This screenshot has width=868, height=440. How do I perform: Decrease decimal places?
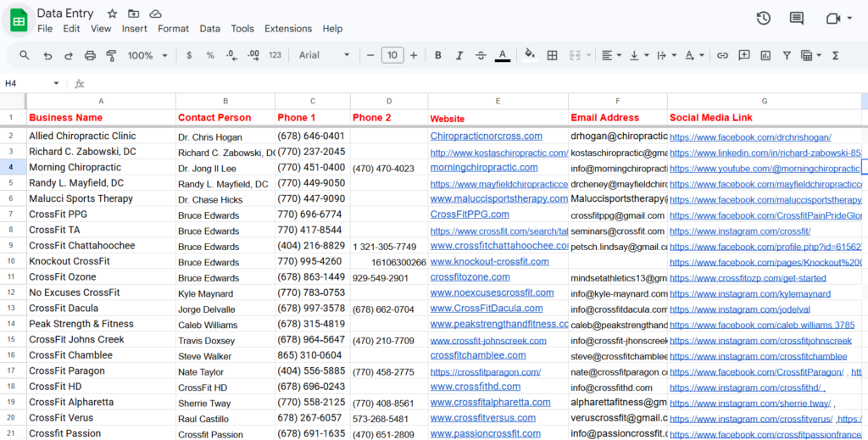(x=231, y=55)
